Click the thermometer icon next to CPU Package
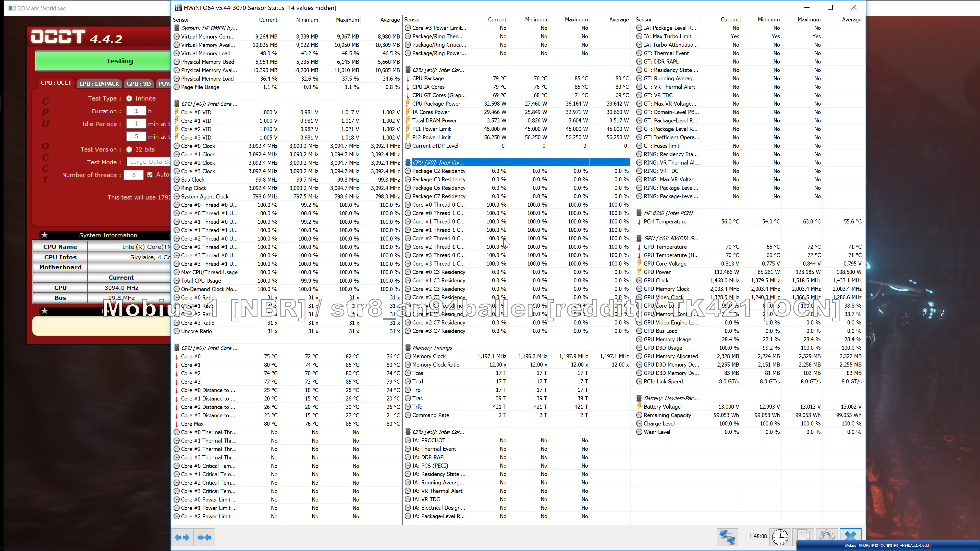 [408, 78]
